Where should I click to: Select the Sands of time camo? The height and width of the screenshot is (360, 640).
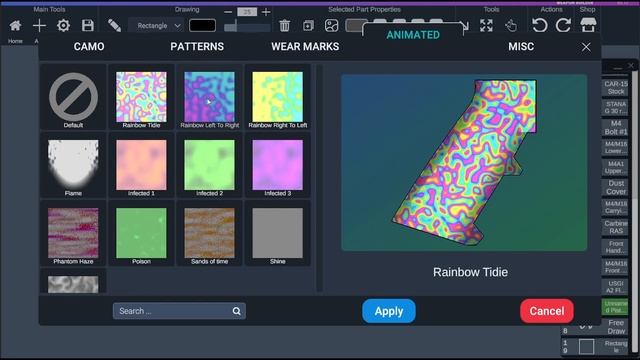pyautogui.click(x=209, y=233)
